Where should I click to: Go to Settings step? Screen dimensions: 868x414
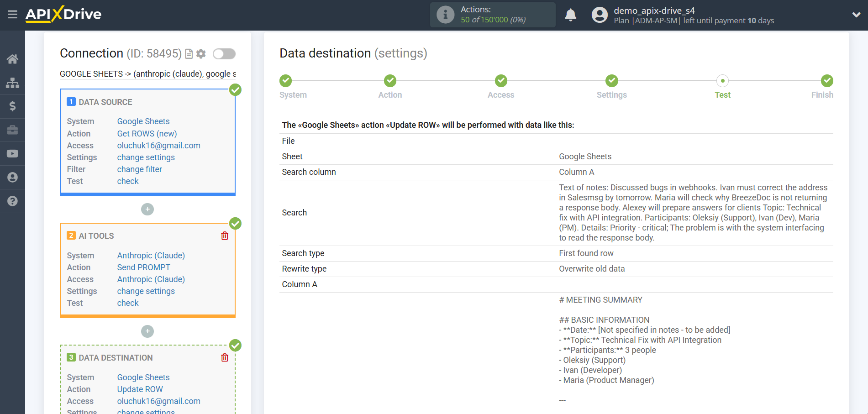pos(612,81)
